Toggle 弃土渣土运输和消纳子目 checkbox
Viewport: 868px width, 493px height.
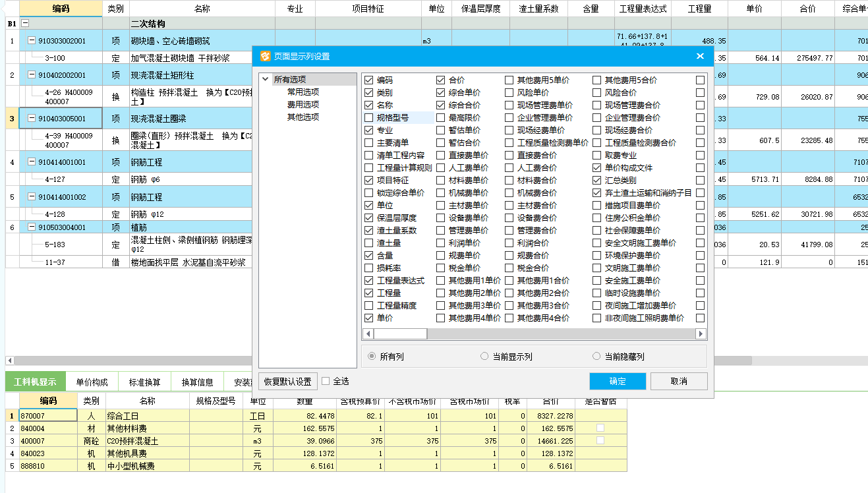[x=597, y=193]
